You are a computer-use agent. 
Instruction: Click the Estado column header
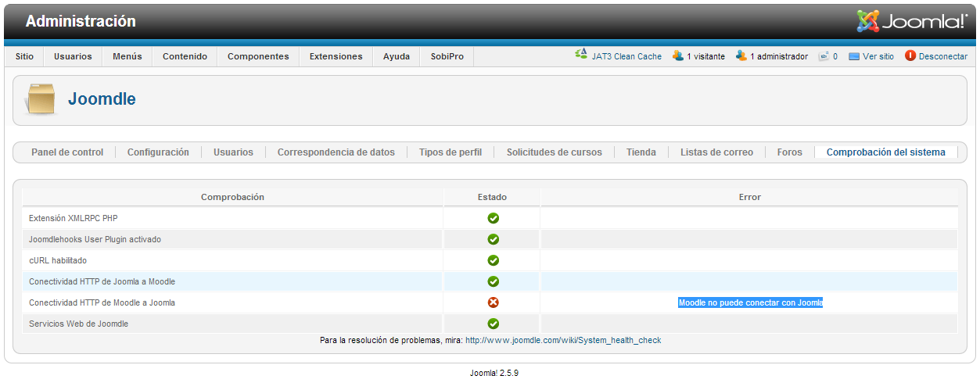(x=493, y=197)
